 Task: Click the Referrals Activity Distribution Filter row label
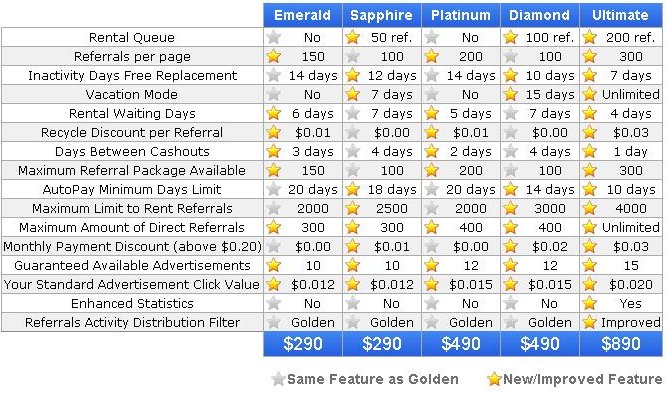coord(133,322)
